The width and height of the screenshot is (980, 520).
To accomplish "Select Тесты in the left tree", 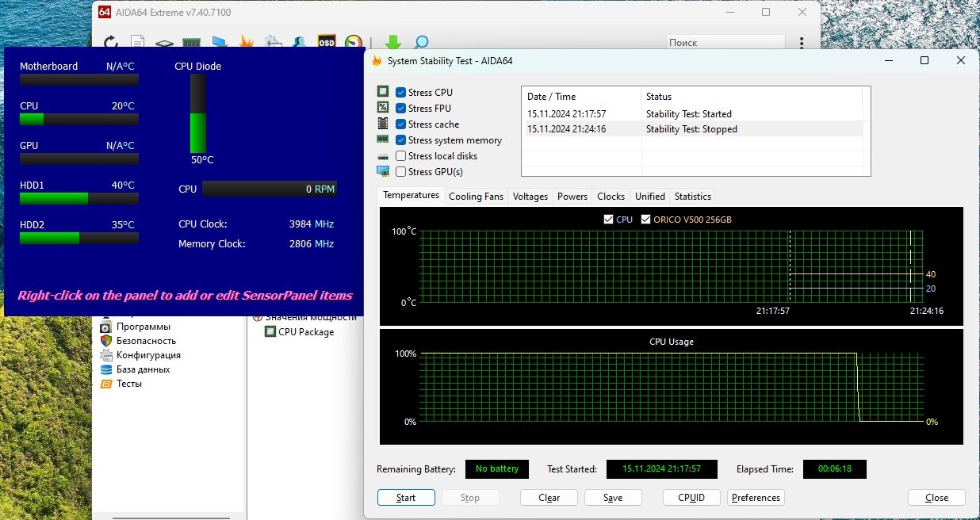I will (x=129, y=384).
